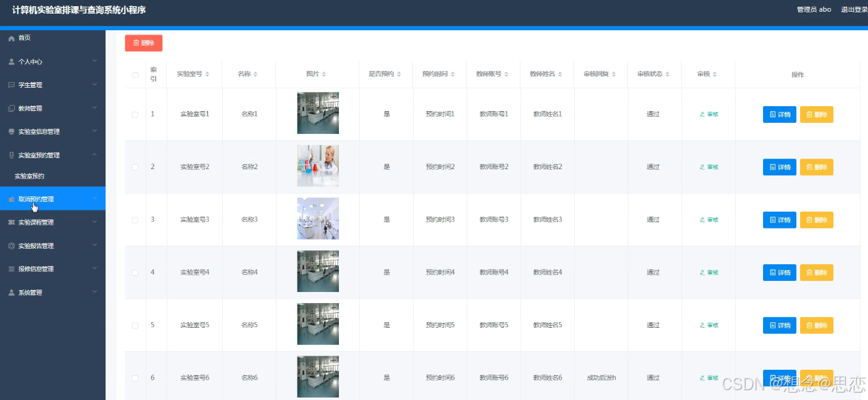The width and height of the screenshot is (868, 400).
Task: Click 详情 document icon for 实验室号5
Action: (773, 325)
